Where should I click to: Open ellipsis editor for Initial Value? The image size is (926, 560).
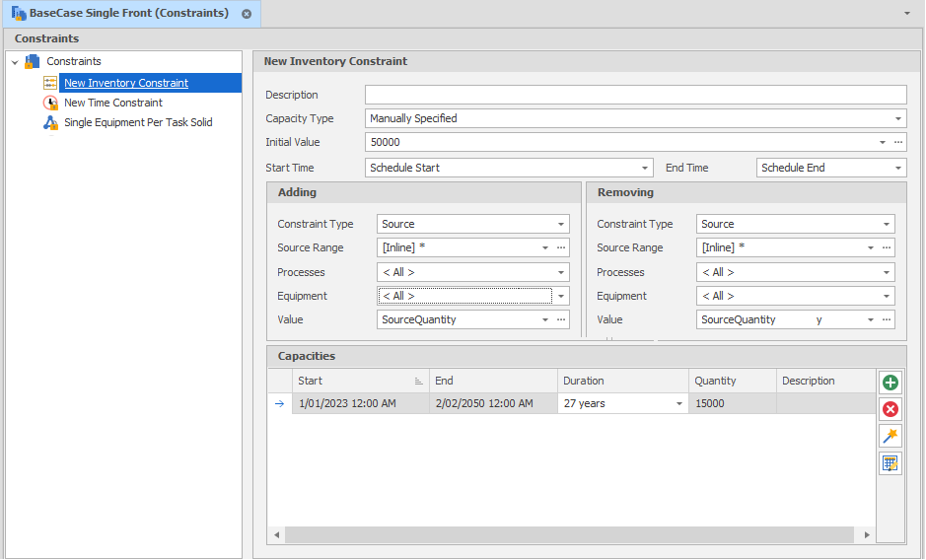(897, 143)
